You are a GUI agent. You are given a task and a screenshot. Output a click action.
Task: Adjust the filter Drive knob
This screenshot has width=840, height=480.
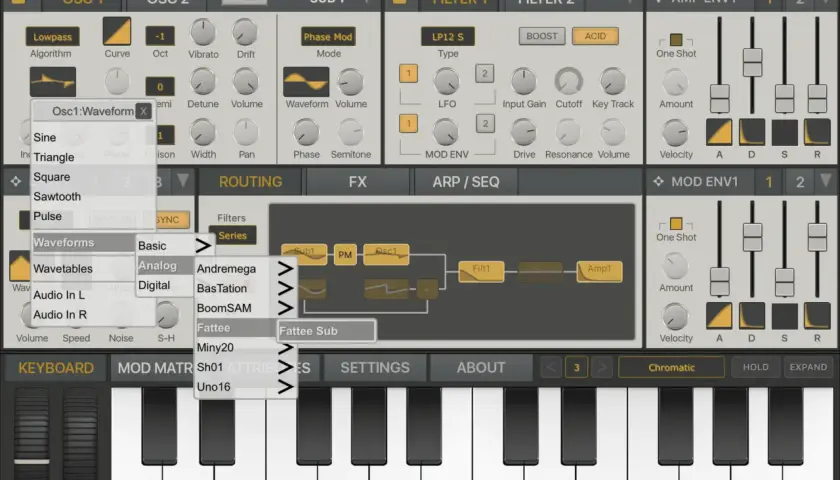(x=523, y=132)
